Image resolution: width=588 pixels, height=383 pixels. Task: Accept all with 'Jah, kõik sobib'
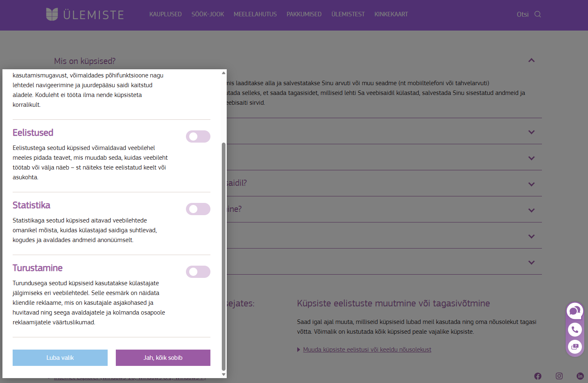pos(163,358)
